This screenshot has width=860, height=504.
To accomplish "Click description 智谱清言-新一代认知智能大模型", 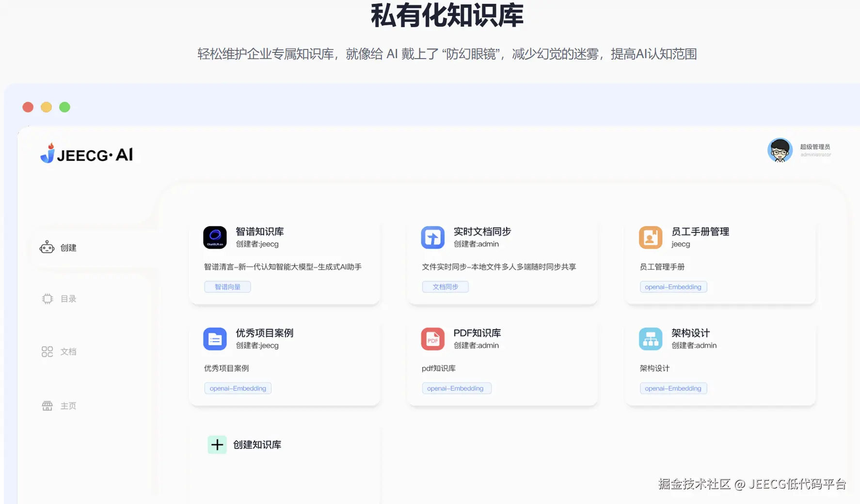I will pos(283,267).
